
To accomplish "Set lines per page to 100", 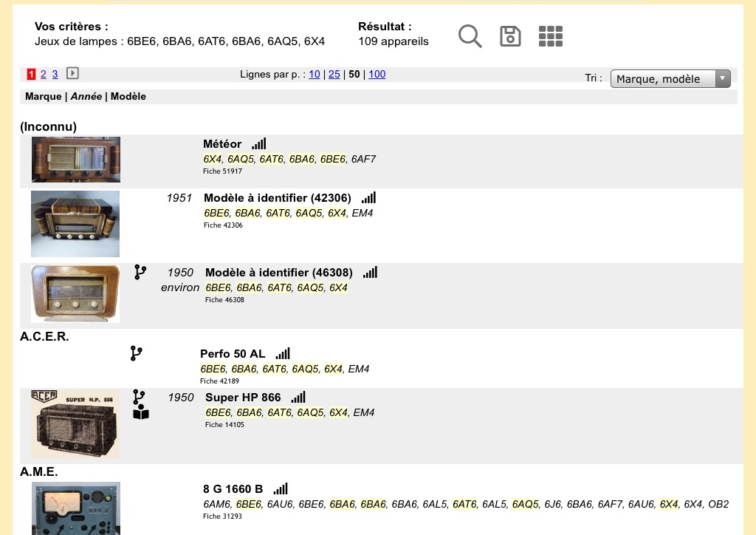I will click(x=377, y=75).
